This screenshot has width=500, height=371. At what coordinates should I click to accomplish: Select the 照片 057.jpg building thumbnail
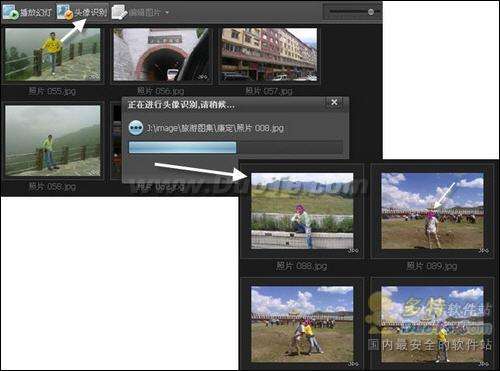[x=269, y=54]
